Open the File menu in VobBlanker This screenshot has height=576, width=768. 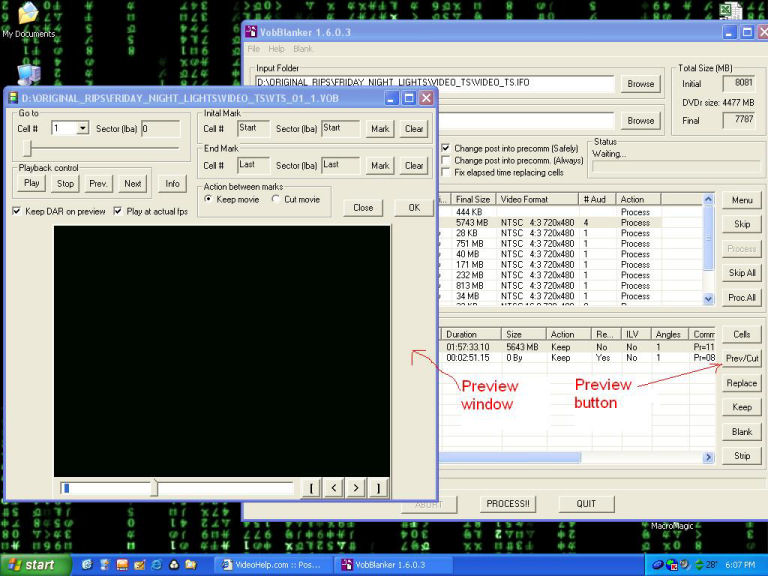[x=254, y=49]
